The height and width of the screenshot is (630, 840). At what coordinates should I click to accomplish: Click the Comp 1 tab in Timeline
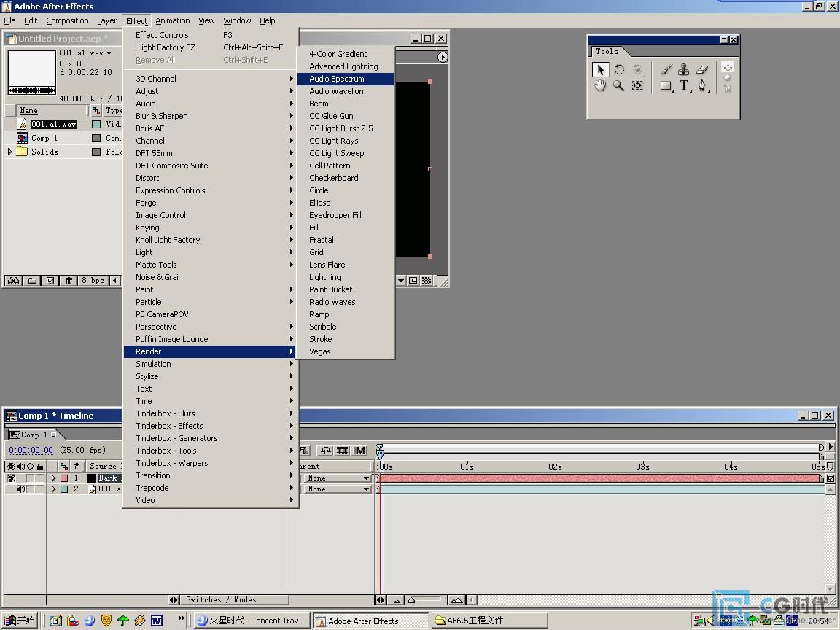pyautogui.click(x=34, y=435)
